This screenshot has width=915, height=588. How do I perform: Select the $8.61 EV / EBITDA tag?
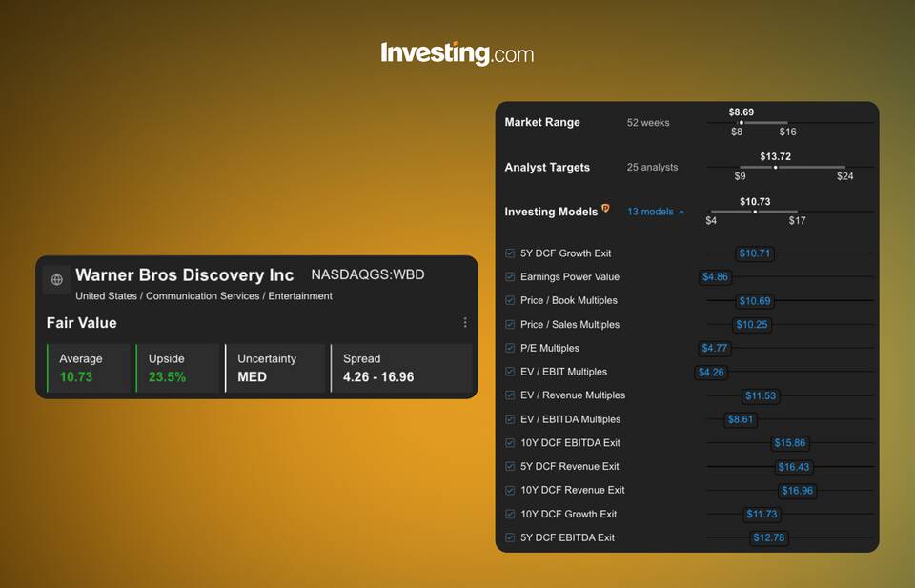(x=740, y=419)
